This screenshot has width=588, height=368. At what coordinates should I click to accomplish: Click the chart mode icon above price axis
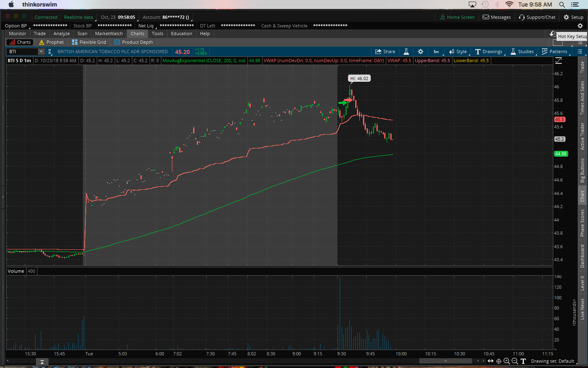click(x=559, y=61)
